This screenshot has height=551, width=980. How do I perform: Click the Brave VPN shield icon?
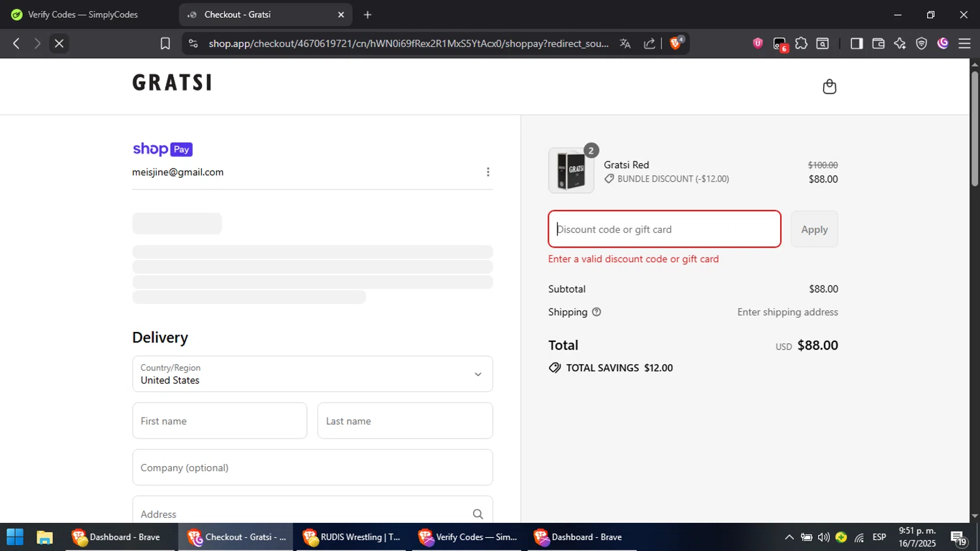pos(922,43)
